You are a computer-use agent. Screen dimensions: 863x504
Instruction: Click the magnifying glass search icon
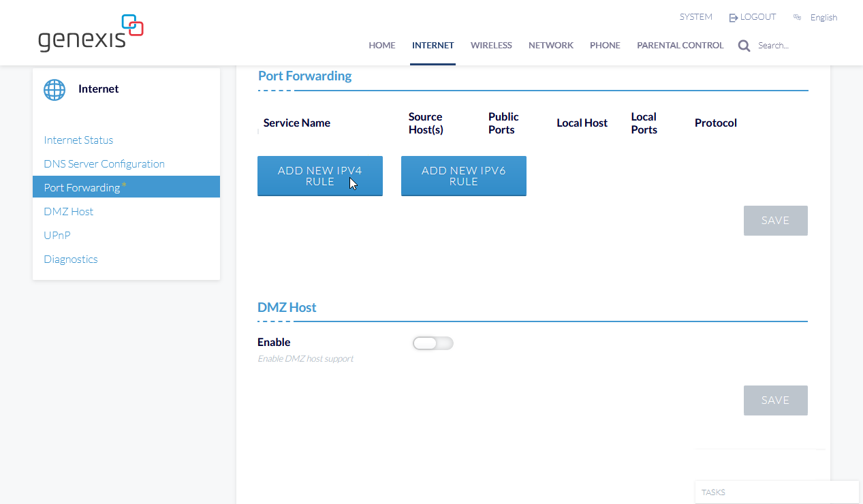click(744, 46)
